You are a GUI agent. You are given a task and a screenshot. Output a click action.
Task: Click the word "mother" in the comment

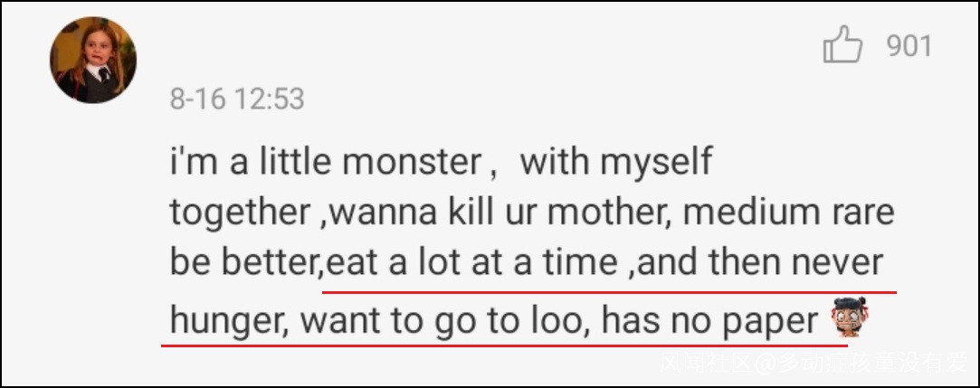click(x=609, y=213)
